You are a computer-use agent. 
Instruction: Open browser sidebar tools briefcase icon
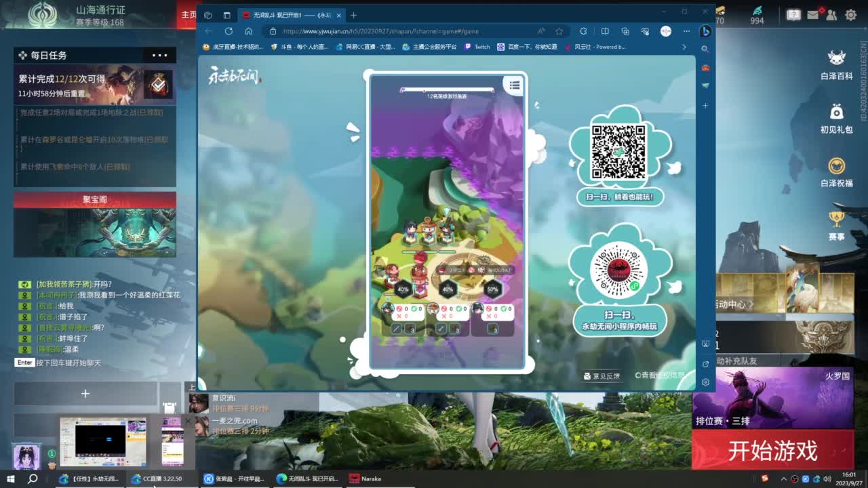click(705, 68)
